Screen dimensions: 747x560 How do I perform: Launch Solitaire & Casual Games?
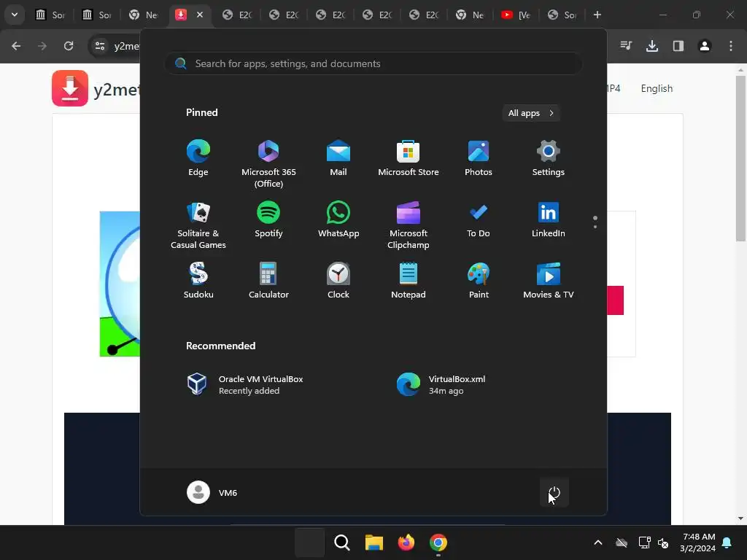[x=198, y=225]
